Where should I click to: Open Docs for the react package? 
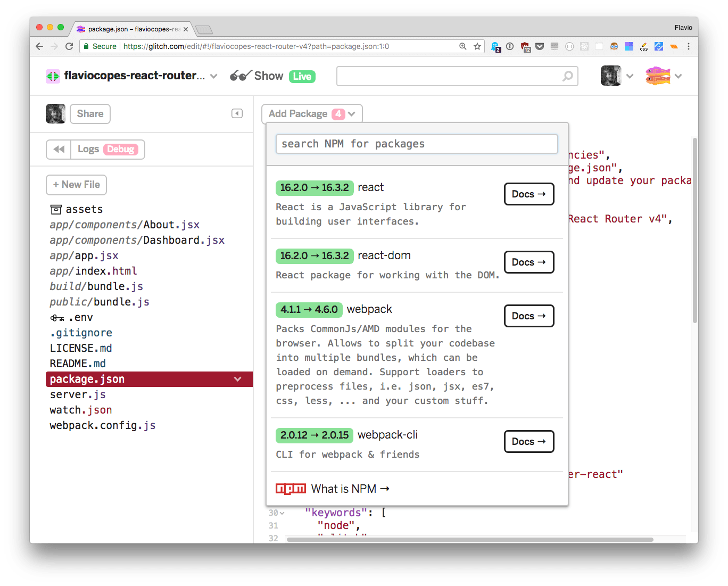[x=528, y=194]
